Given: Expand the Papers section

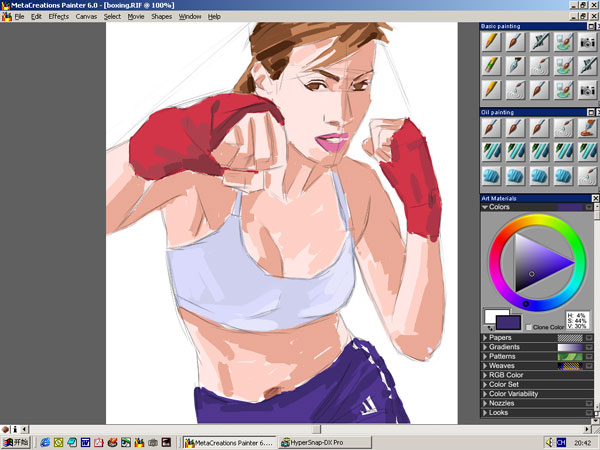Looking at the screenshot, I should point(485,338).
